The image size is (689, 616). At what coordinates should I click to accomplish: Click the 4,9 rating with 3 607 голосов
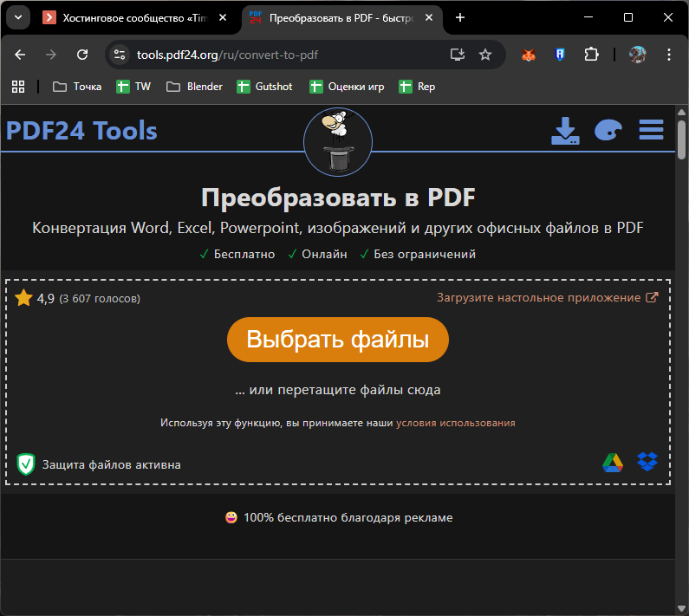(x=88, y=299)
